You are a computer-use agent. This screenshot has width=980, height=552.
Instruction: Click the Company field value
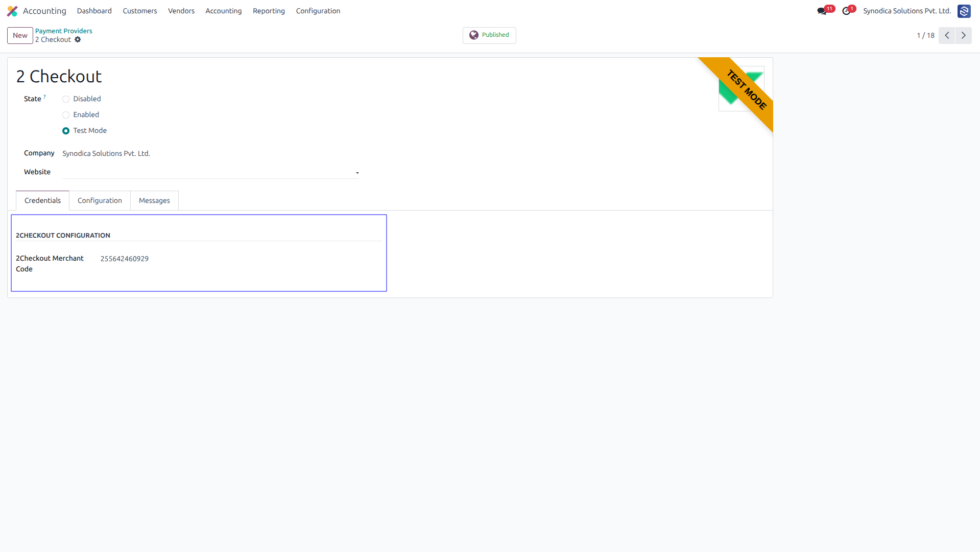coord(106,153)
